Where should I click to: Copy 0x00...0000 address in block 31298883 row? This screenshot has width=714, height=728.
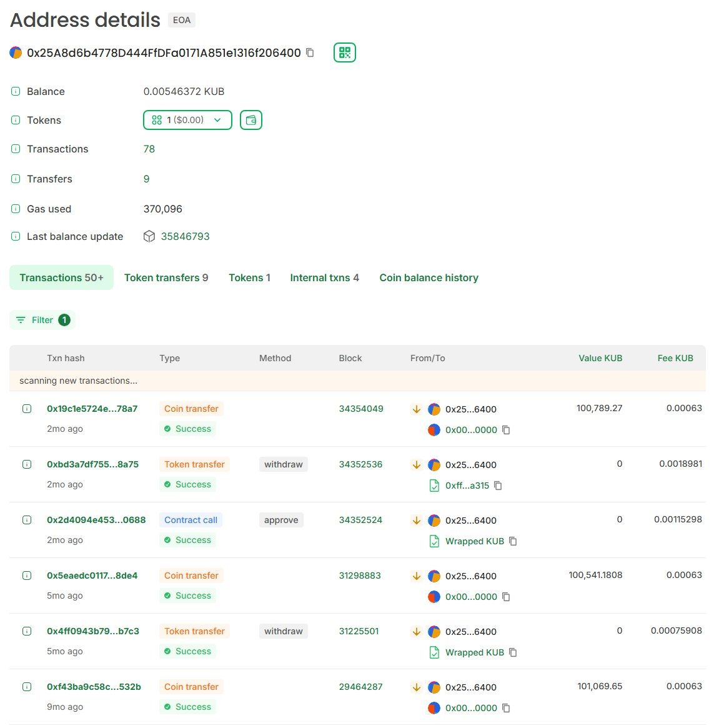point(507,597)
